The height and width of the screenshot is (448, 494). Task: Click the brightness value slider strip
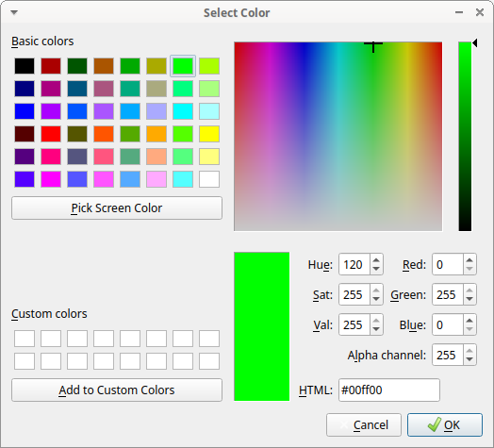pos(465,137)
